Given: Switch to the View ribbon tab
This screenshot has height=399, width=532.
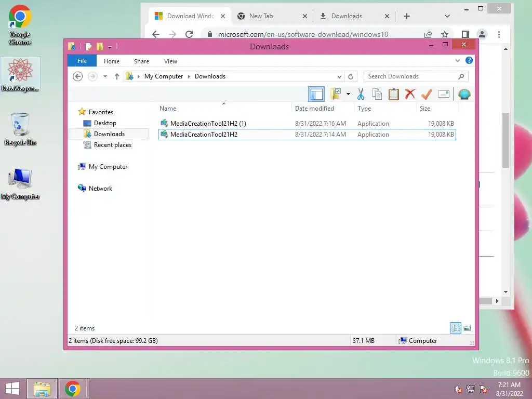Looking at the screenshot, I should click(x=170, y=61).
